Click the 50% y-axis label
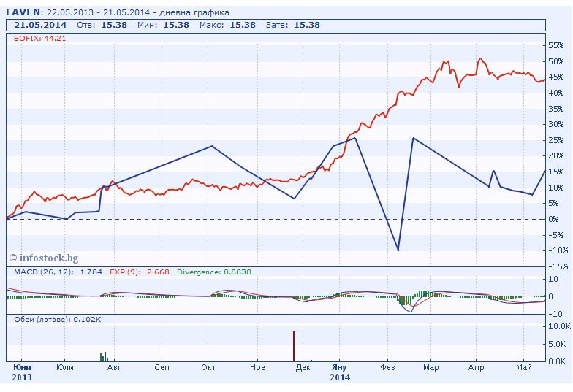Viewport: 573px width, 392px height. click(555, 61)
